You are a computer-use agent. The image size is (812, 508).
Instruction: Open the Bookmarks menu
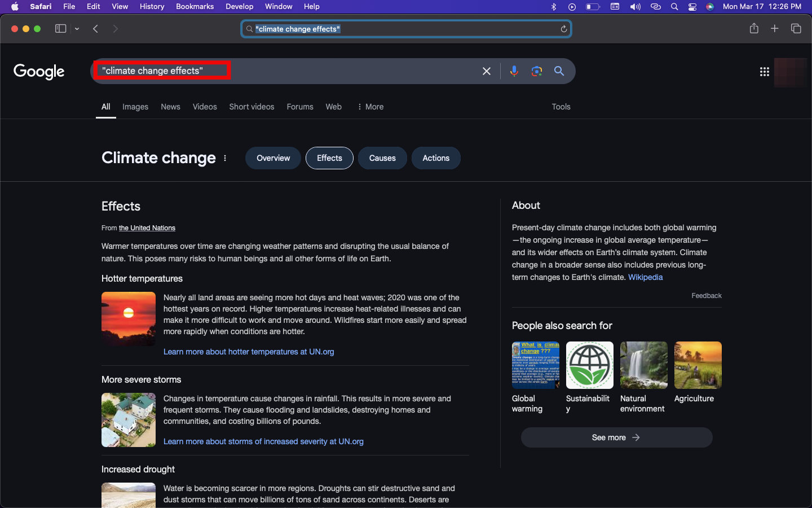(195, 7)
